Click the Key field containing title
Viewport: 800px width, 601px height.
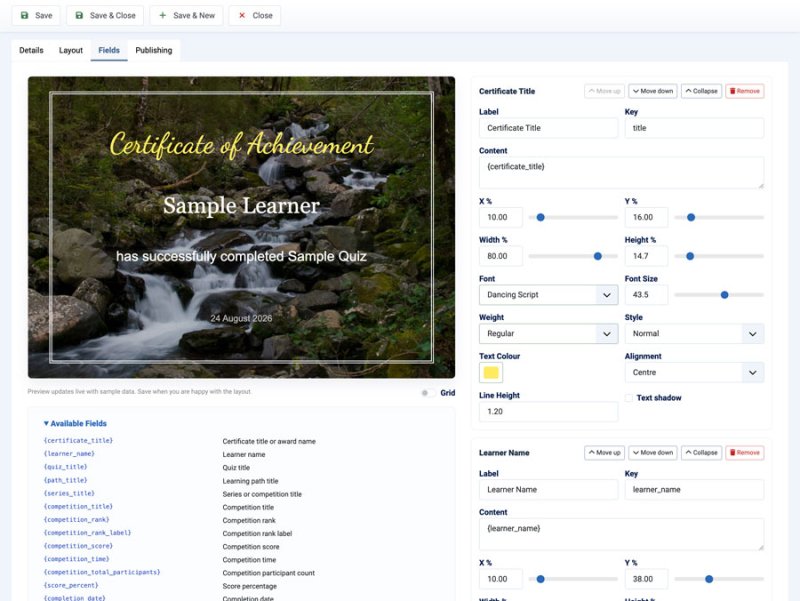[694, 128]
